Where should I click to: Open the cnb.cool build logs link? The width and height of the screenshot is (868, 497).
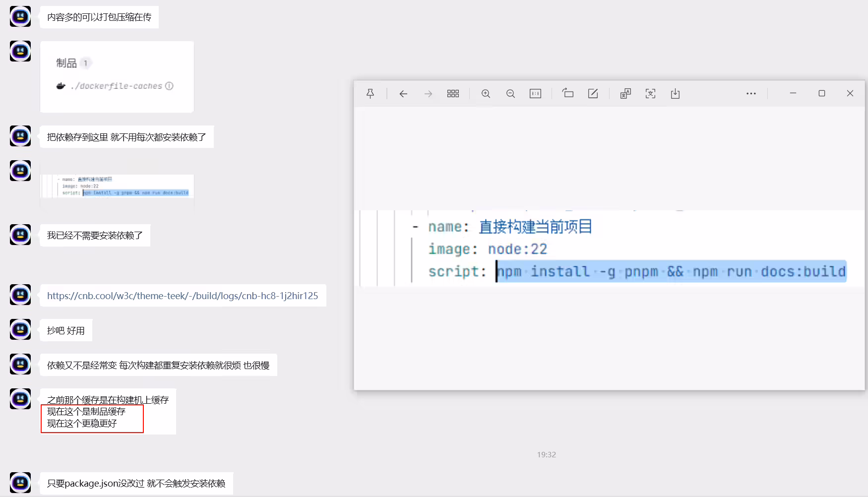click(x=183, y=296)
